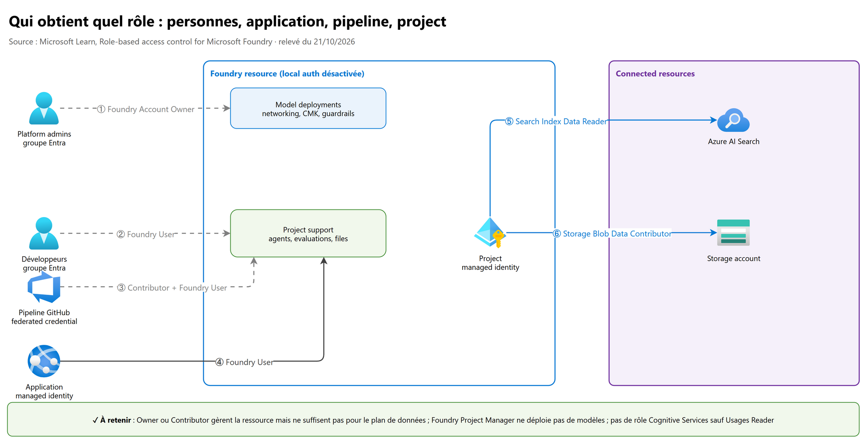Select the "Développeurs groupe Entra" caption
The height and width of the screenshot is (445, 868).
(x=44, y=264)
